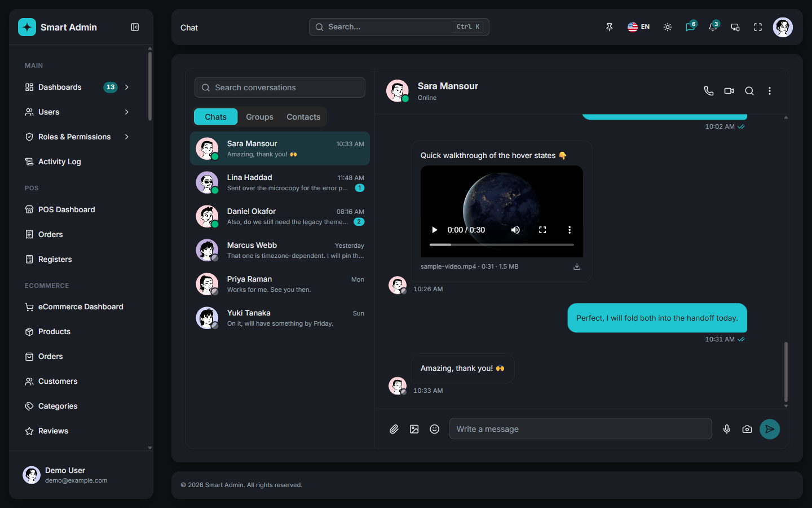Open the emoji picker
This screenshot has height=508, width=812.
point(435,429)
